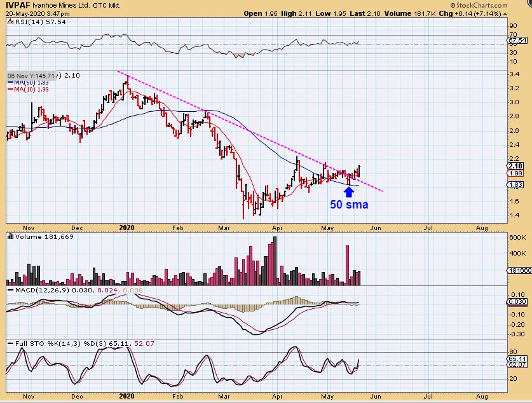Click the 2.6 price axis label
The width and height of the screenshot is (532, 403).
coord(514,130)
